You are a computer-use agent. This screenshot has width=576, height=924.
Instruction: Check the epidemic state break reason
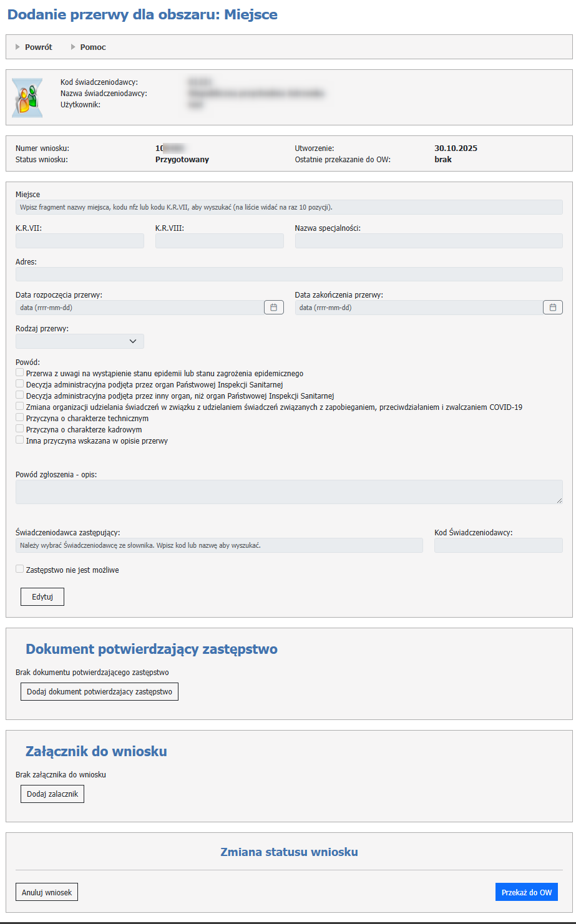[20, 372]
